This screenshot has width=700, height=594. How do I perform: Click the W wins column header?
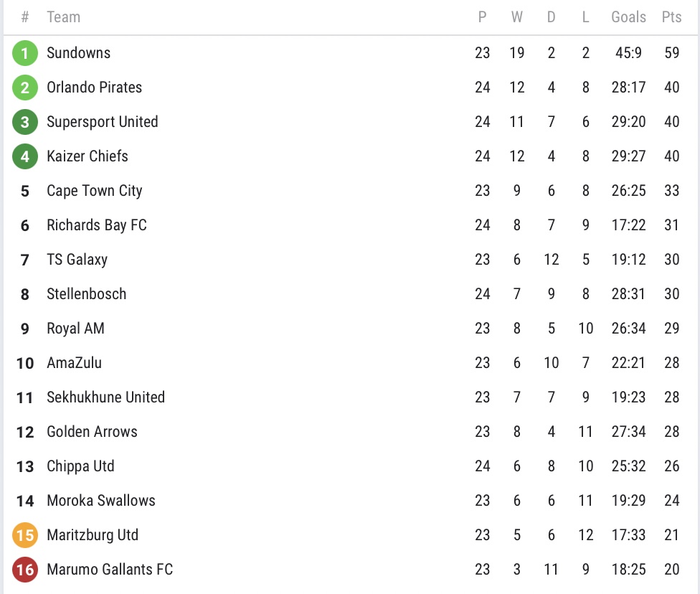(516, 17)
